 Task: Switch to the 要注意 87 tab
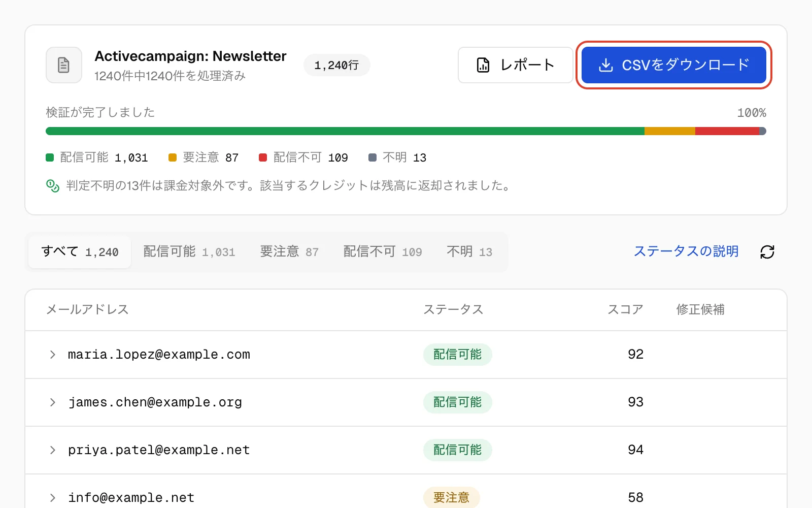[x=289, y=252]
